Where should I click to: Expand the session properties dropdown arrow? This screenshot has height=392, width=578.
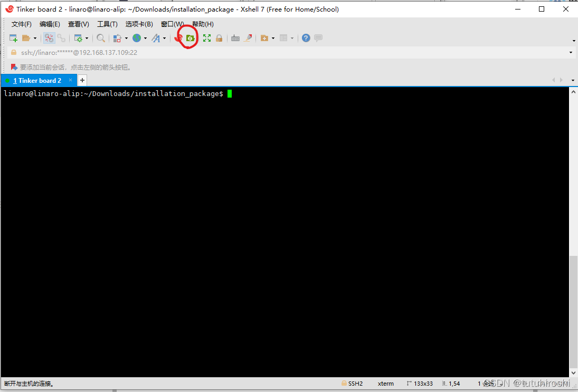pos(87,38)
